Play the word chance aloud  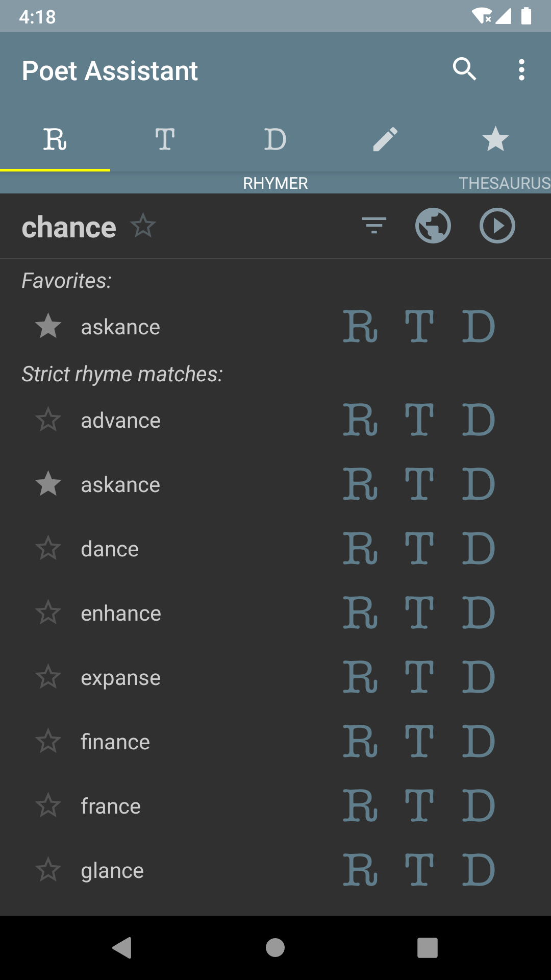(497, 226)
